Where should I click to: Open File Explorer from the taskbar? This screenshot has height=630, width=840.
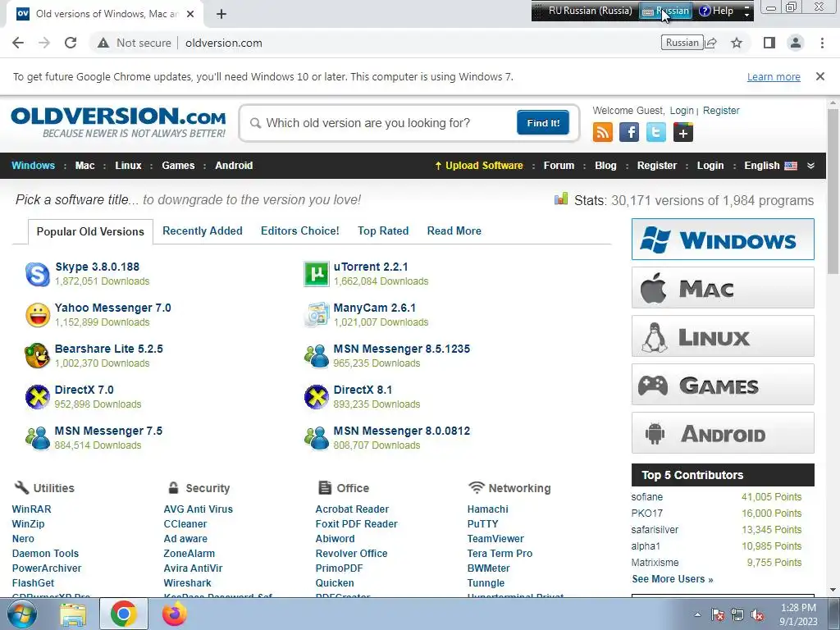pos(73,614)
